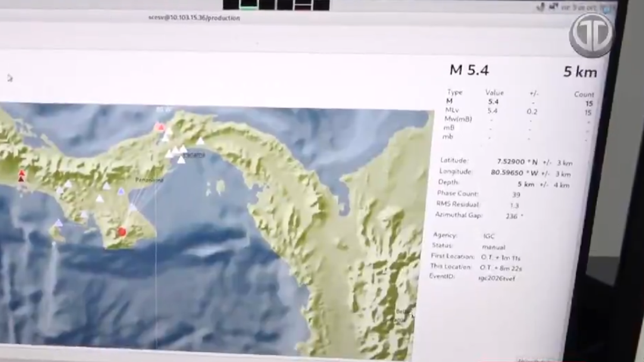Select the Value column header

click(x=494, y=93)
